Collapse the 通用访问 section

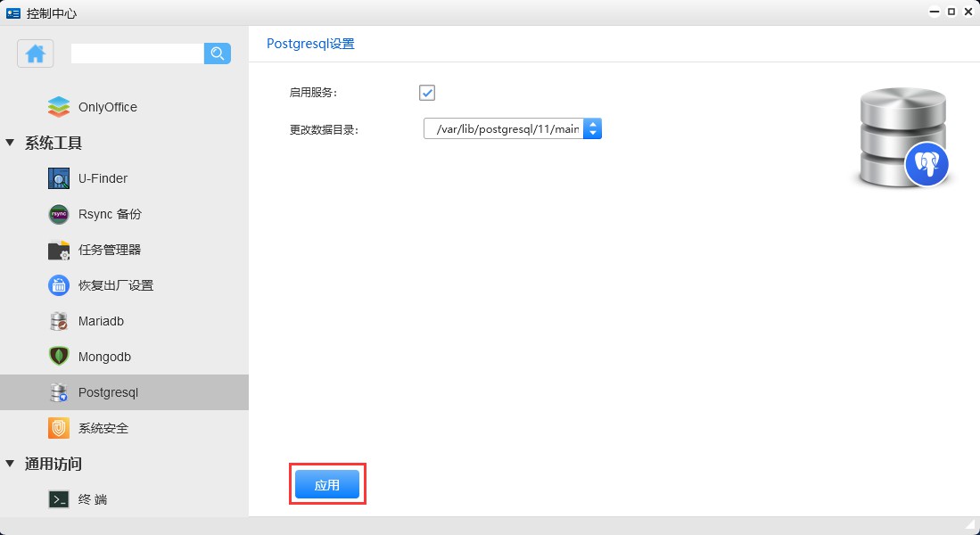coord(9,464)
